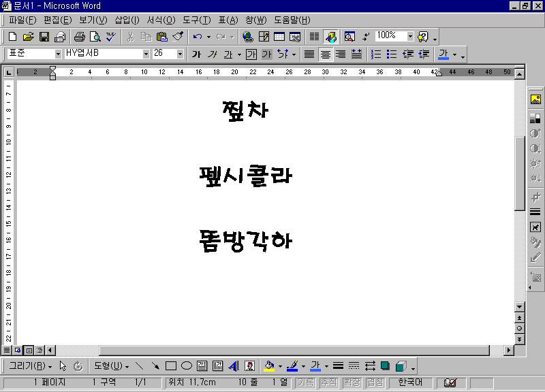Open the zoom dropdown showing 100%
Image resolution: width=545 pixels, height=392 pixels.
point(410,37)
